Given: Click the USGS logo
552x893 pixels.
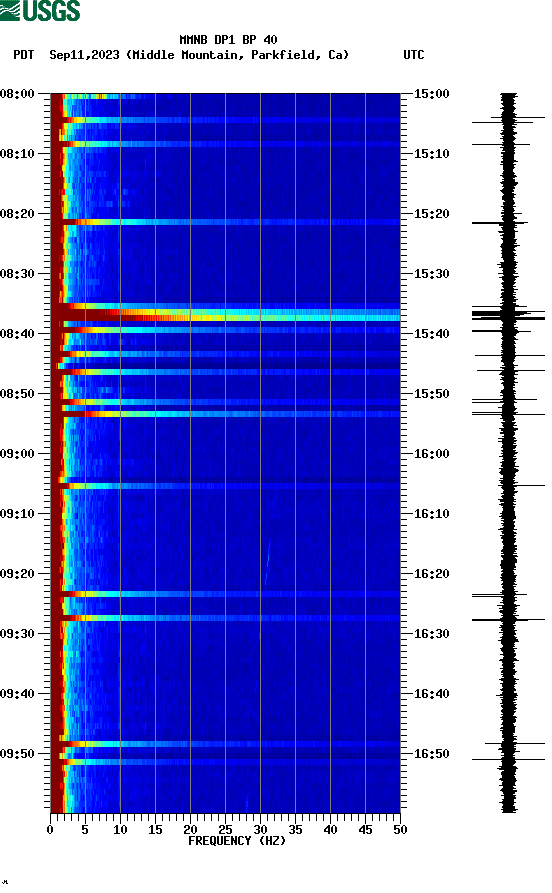Looking at the screenshot, I should [40, 11].
